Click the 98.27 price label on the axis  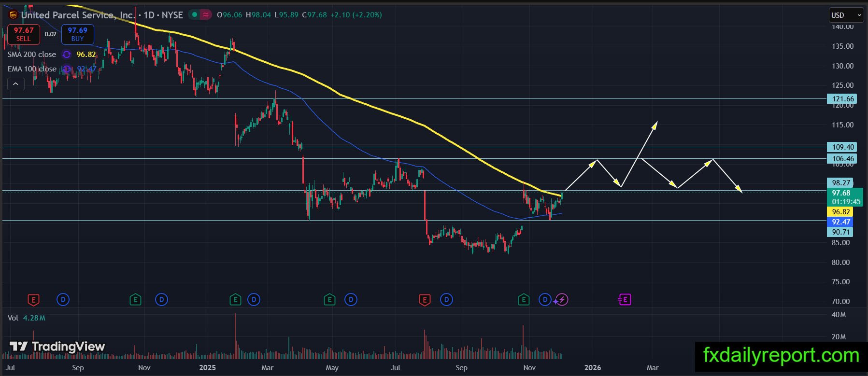pos(840,183)
